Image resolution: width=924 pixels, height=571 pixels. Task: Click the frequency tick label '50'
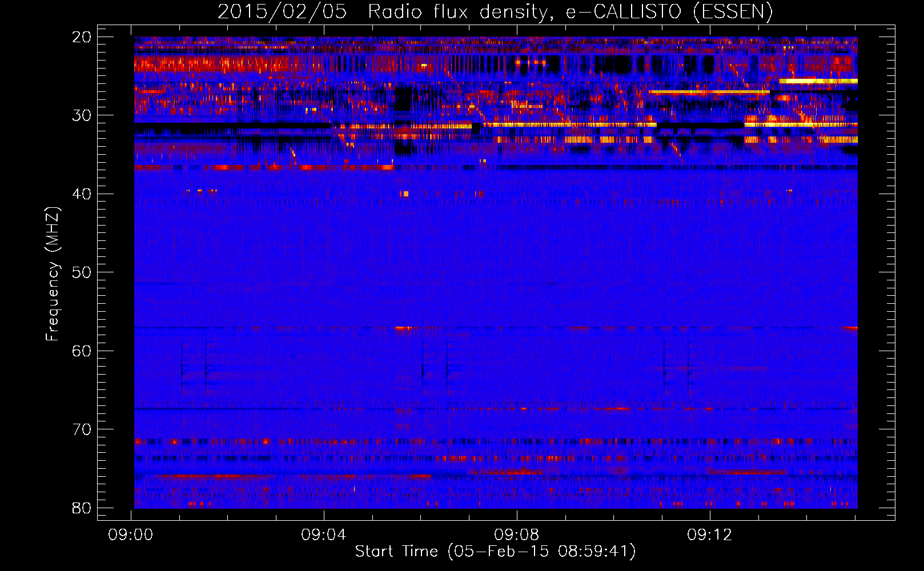[x=82, y=272]
